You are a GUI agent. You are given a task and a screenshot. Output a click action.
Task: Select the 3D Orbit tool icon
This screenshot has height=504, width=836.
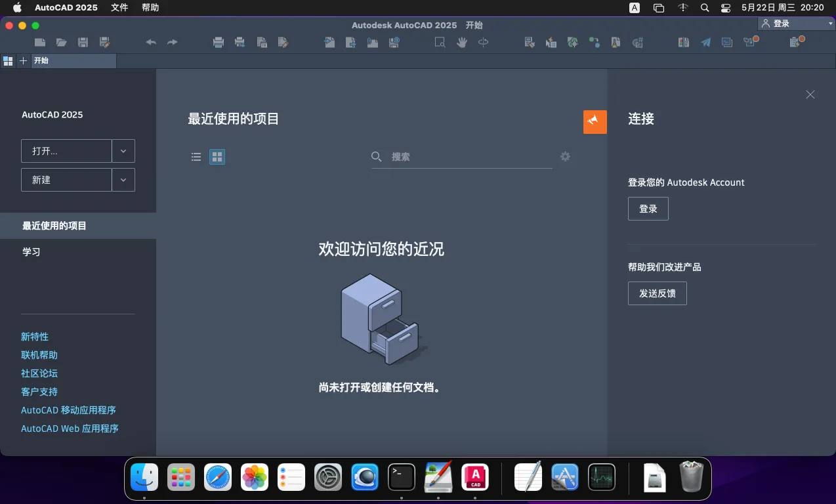click(x=484, y=43)
